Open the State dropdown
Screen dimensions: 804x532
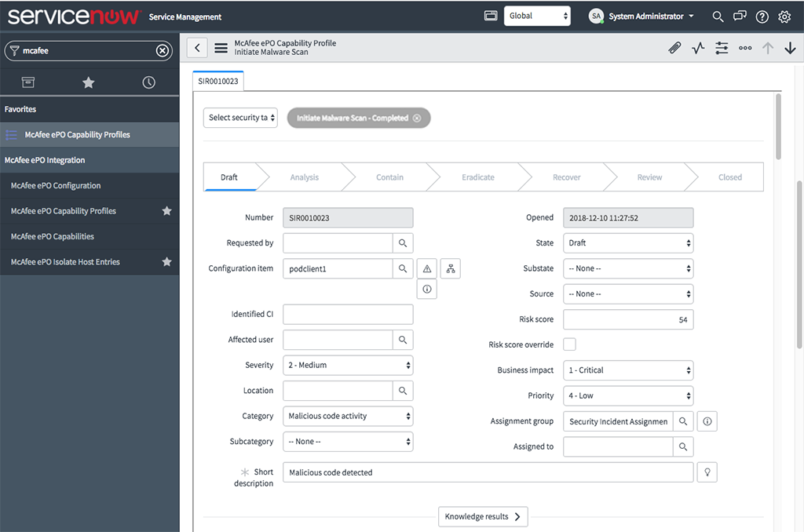[628, 243]
